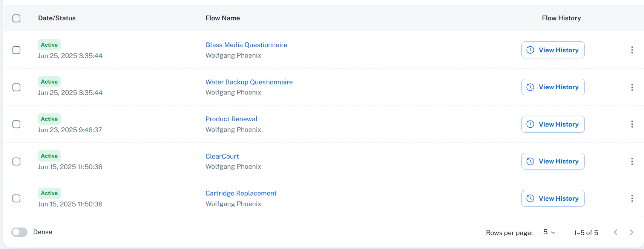Enable the Dense toggle switch
The height and width of the screenshot is (249, 644).
tap(19, 232)
